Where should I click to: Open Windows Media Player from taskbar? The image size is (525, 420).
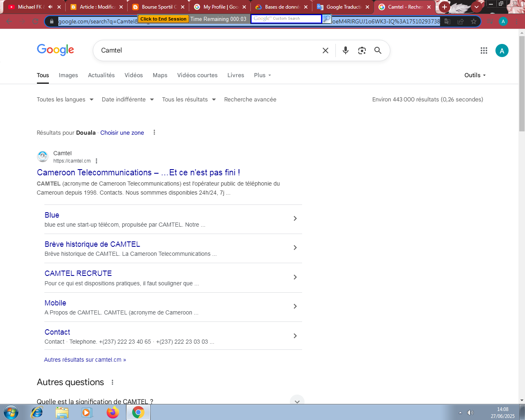pos(87,412)
